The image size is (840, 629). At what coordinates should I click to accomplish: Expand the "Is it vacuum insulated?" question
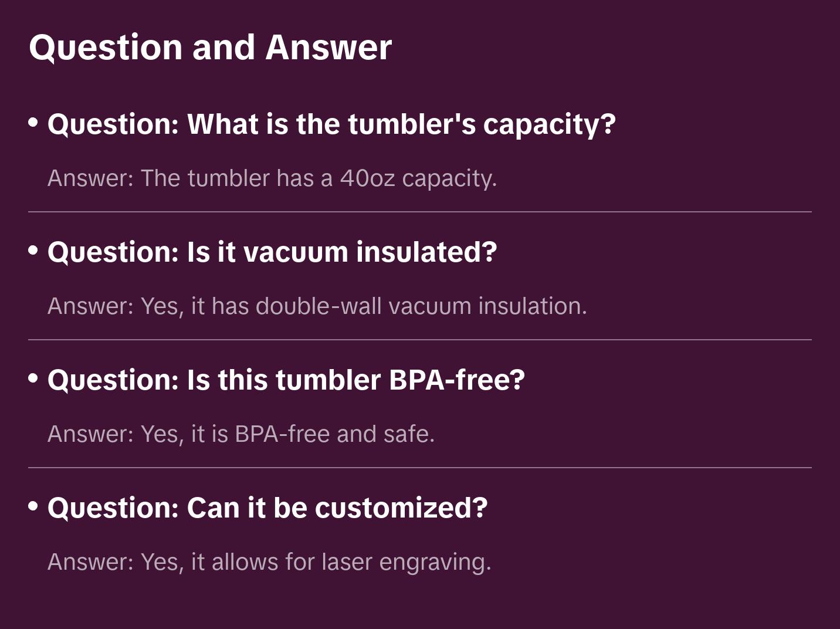coord(272,252)
